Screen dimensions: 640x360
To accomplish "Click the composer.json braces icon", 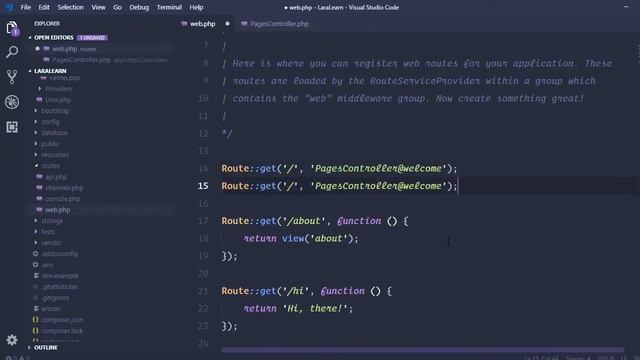I will [36, 320].
